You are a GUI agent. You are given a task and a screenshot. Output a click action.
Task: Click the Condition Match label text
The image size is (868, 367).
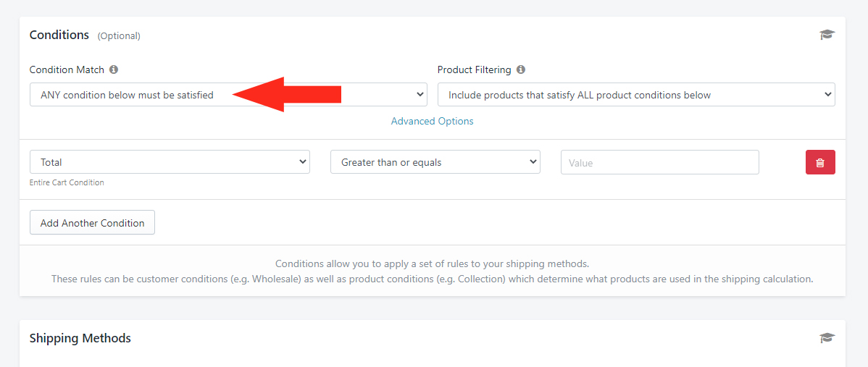67,69
